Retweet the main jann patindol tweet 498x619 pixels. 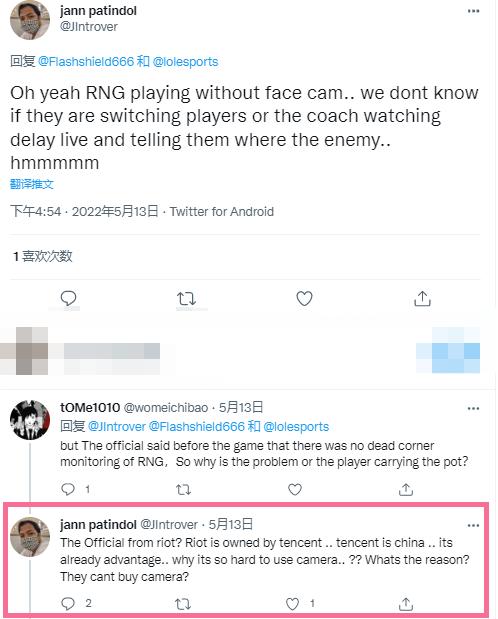(186, 299)
